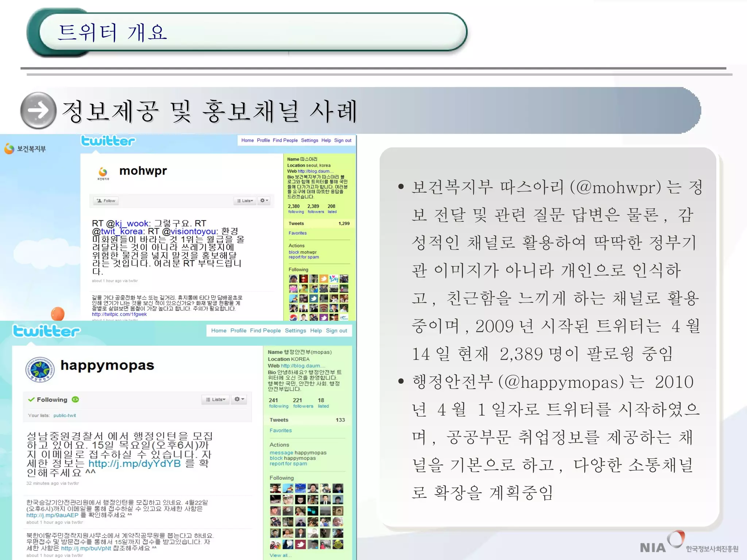Viewport: 747px width, 560px height.
Task: Click Tweets 1,299 row on mohwpr sidebar
Action: coord(319,223)
